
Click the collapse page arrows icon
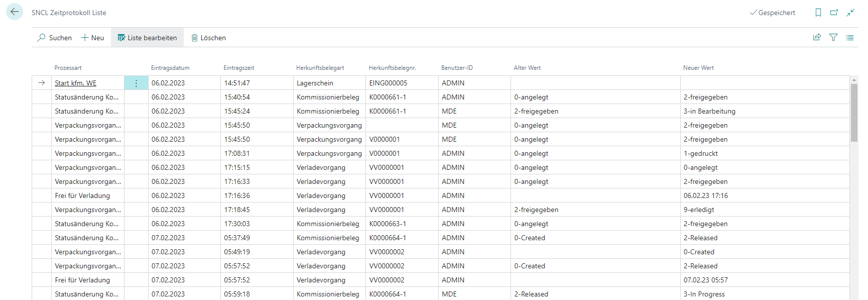(850, 13)
